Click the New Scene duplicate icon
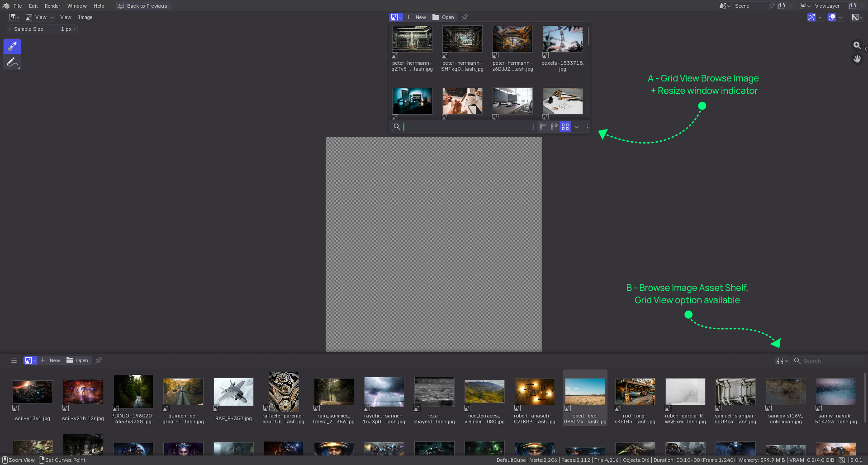This screenshot has width=868, height=465. [782, 6]
